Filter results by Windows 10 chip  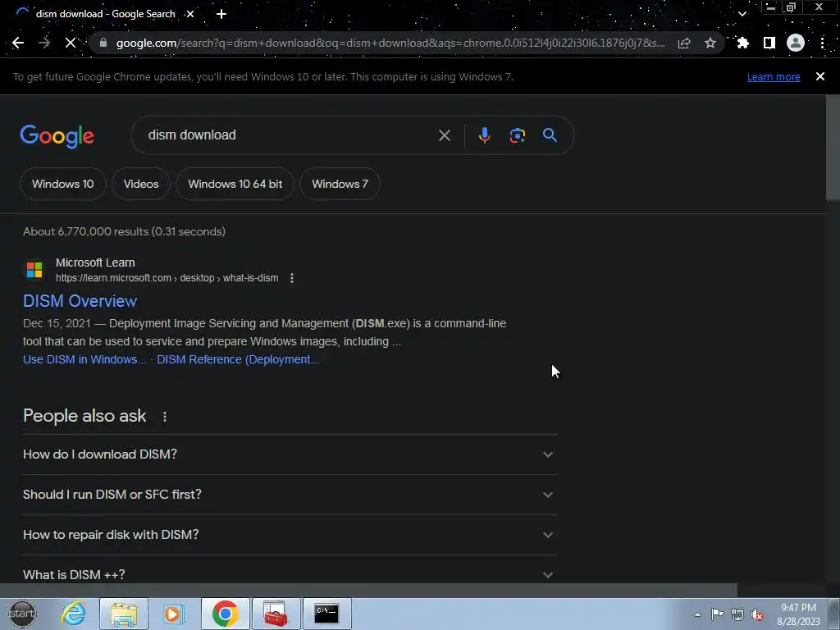pos(62,184)
